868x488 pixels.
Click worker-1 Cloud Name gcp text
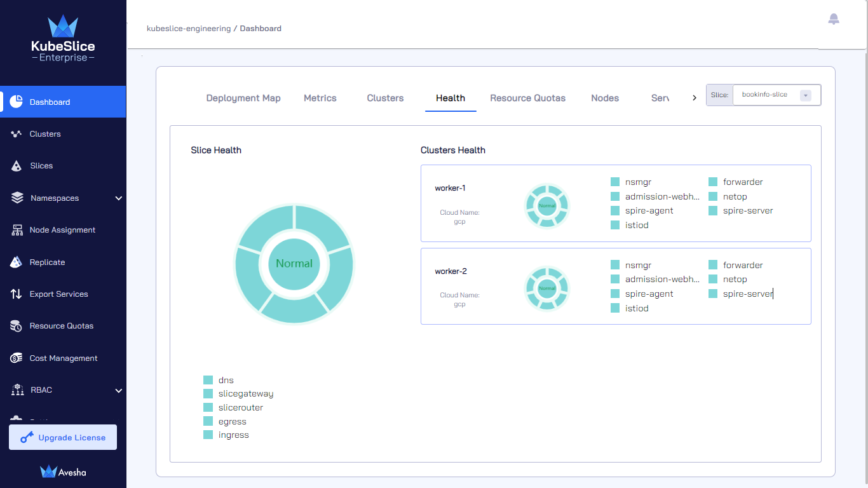pos(459,217)
